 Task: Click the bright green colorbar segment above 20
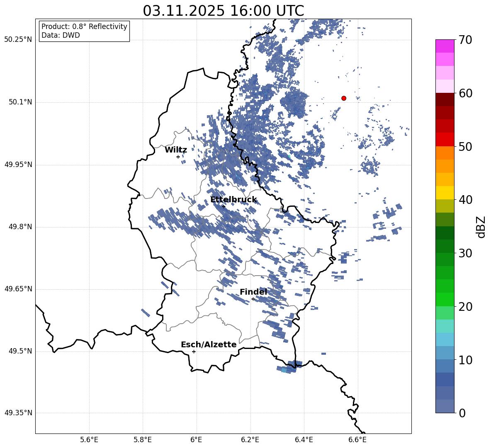(445, 299)
